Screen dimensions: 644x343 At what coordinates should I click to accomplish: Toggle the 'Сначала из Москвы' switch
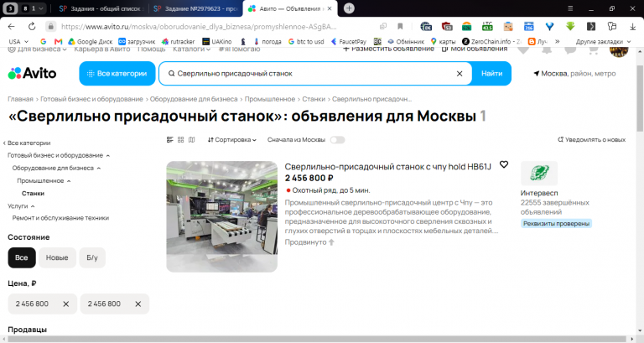coord(337,140)
